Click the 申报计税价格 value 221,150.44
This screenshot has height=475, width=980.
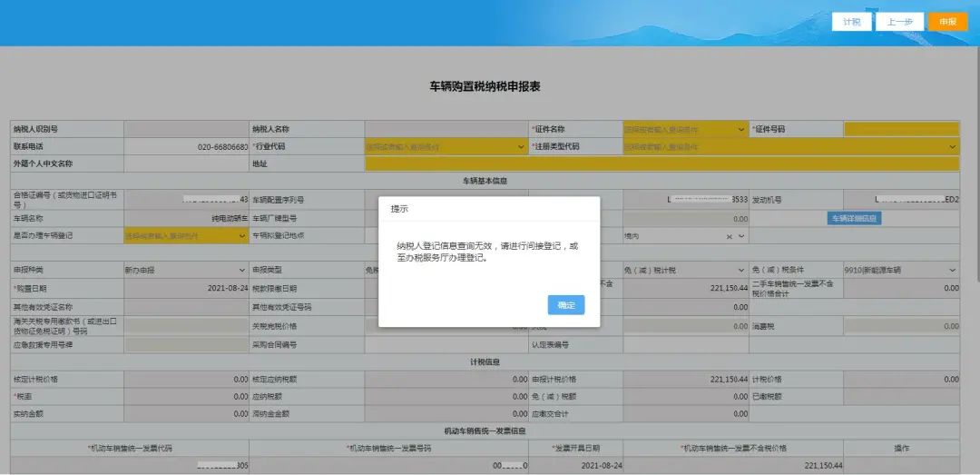[686, 380]
